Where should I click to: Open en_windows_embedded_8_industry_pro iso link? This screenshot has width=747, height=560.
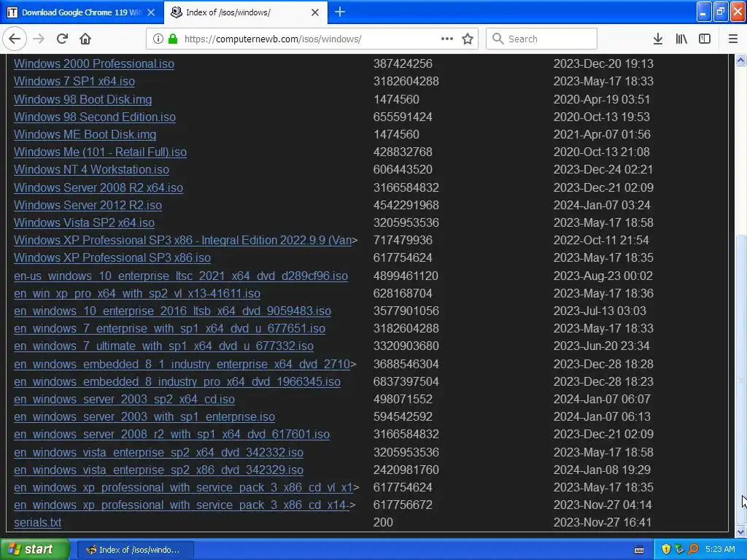[x=177, y=382]
